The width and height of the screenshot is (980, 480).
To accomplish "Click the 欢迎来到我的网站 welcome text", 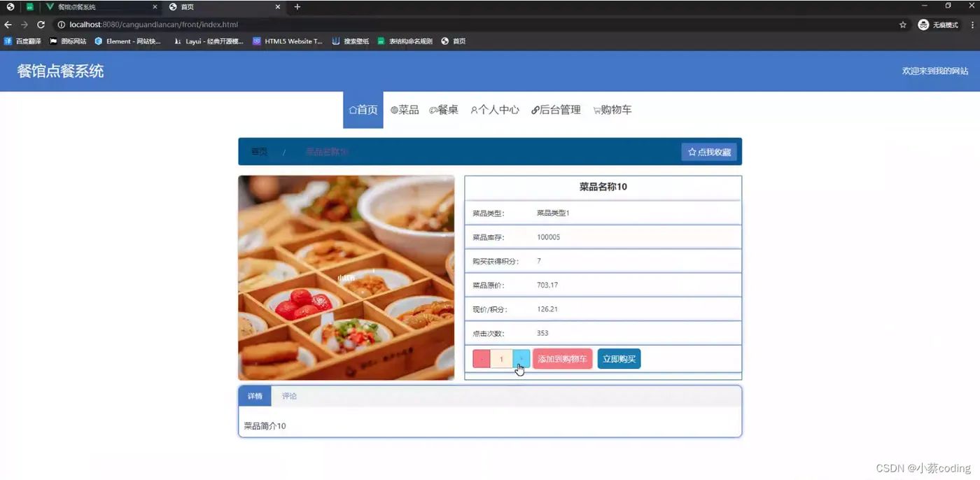I will [935, 71].
